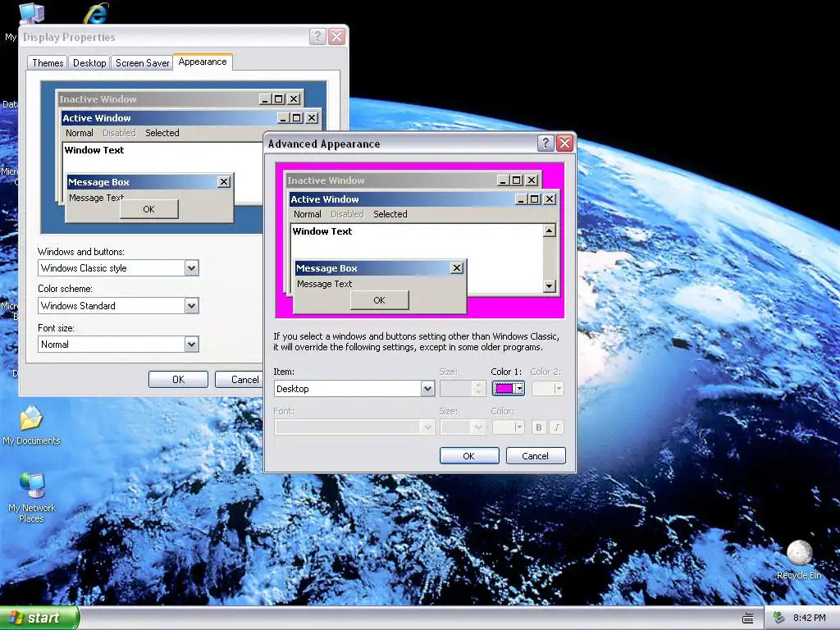Click the preview OK button in Advanced Appearance
The width and height of the screenshot is (840, 630).
pyautogui.click(x=379, y=300)
